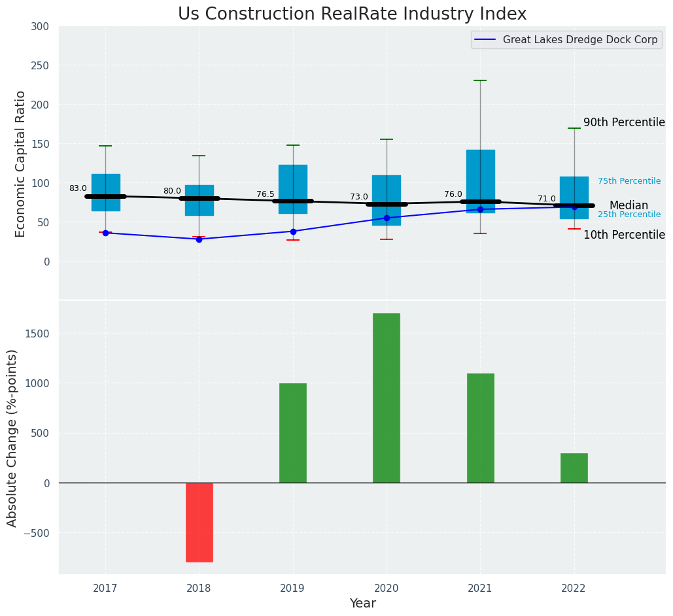Screen dimensions: 673x616
Task: Select the green 2021 change bar
Action: [x=480, y=428]
